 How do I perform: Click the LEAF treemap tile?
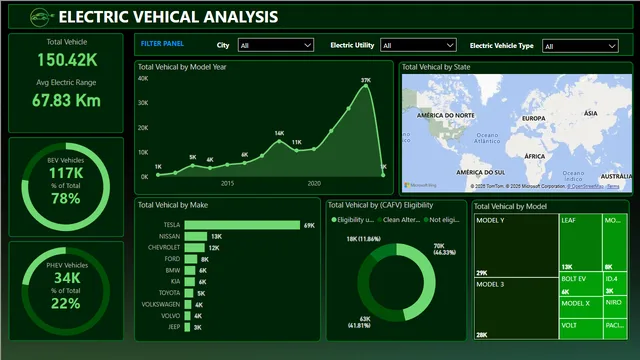[x=580, y=242]
